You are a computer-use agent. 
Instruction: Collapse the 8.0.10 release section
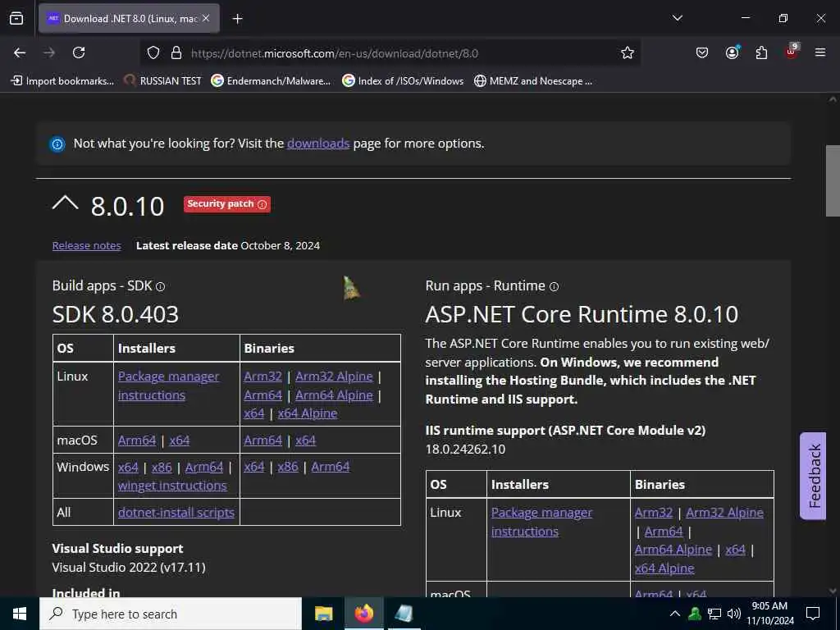(66, 204)
